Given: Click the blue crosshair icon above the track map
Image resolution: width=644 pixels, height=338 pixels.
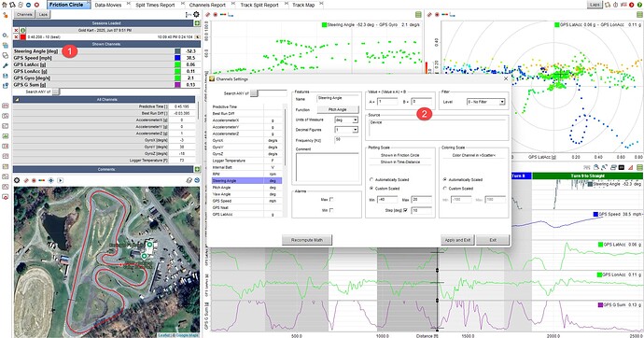Looking at the screenshot, I should coord(51,180).
